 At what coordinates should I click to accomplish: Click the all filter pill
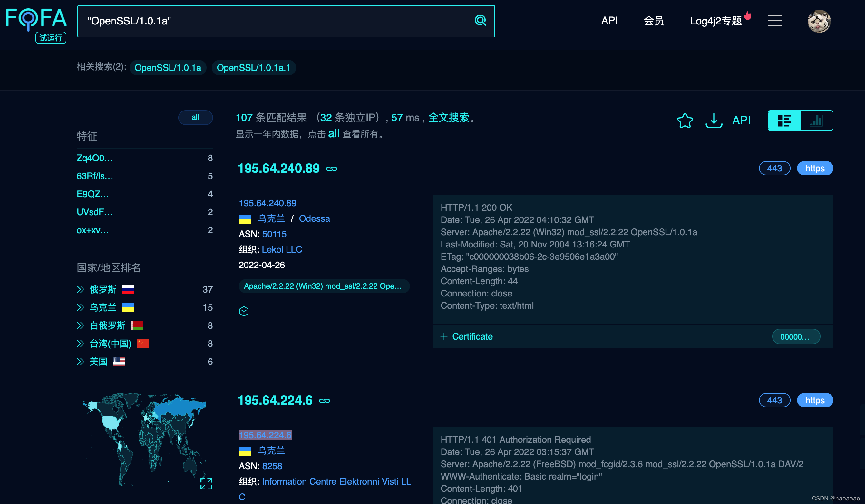pos(195,117)
